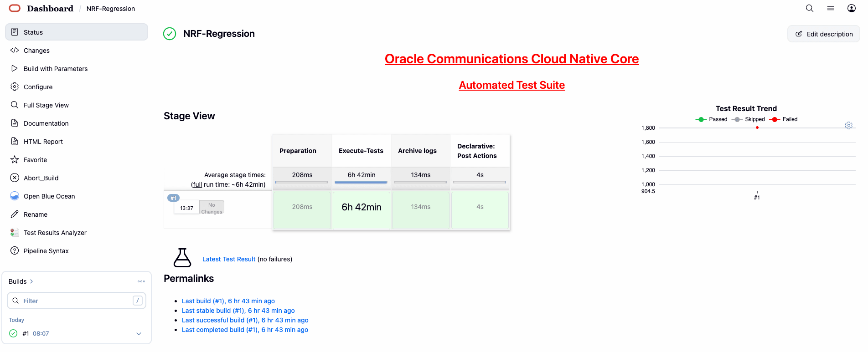Screen dimensions: 868x352
Task: Focus the builds Filter input field
Action: point(77,301)
